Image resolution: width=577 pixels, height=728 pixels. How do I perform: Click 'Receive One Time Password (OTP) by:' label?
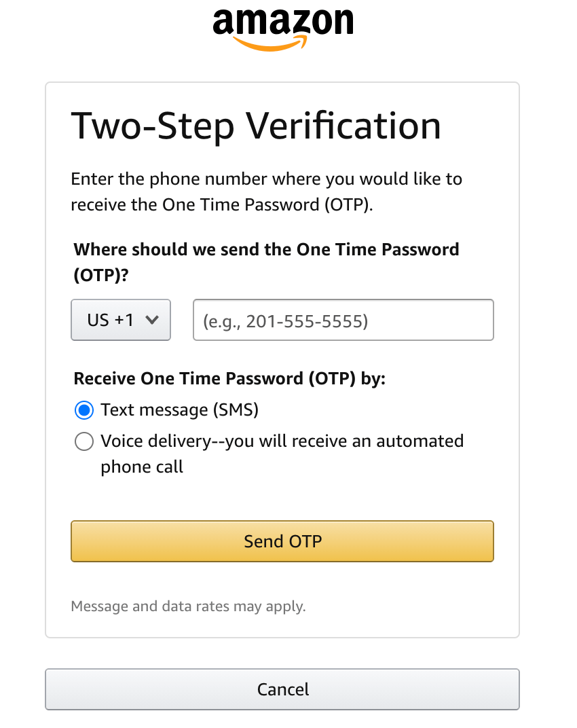click(229, 378)
